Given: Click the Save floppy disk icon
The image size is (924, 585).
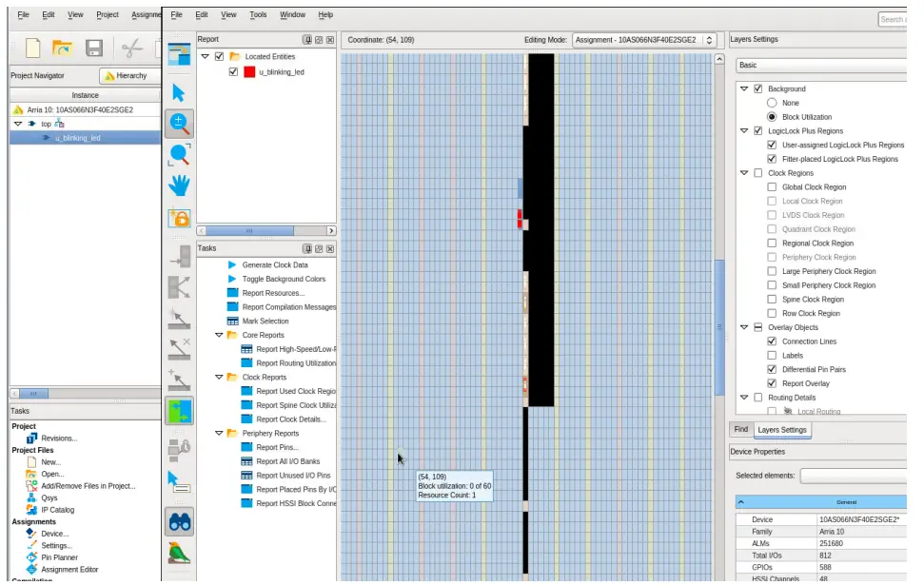Looking at the screenshot, I should click(94, 48).
